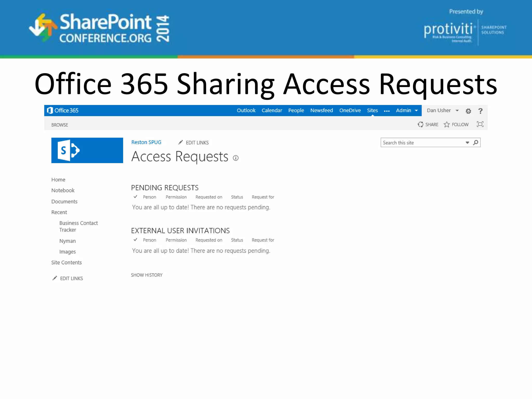Open the settings gear menu

click(468, 111)
